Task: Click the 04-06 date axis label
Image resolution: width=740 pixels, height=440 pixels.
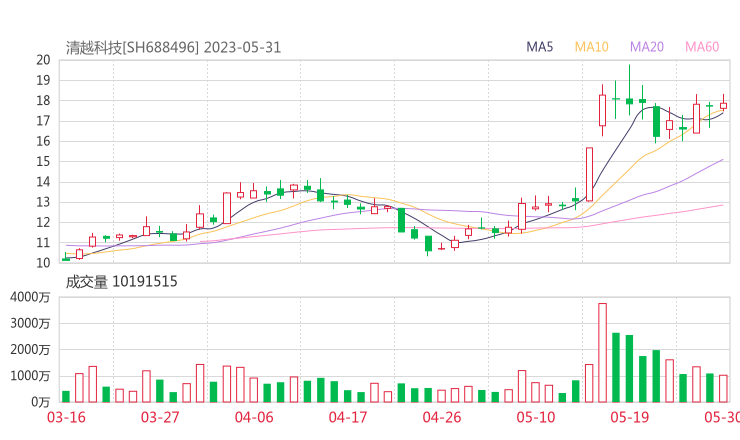Action: point(254,417)
